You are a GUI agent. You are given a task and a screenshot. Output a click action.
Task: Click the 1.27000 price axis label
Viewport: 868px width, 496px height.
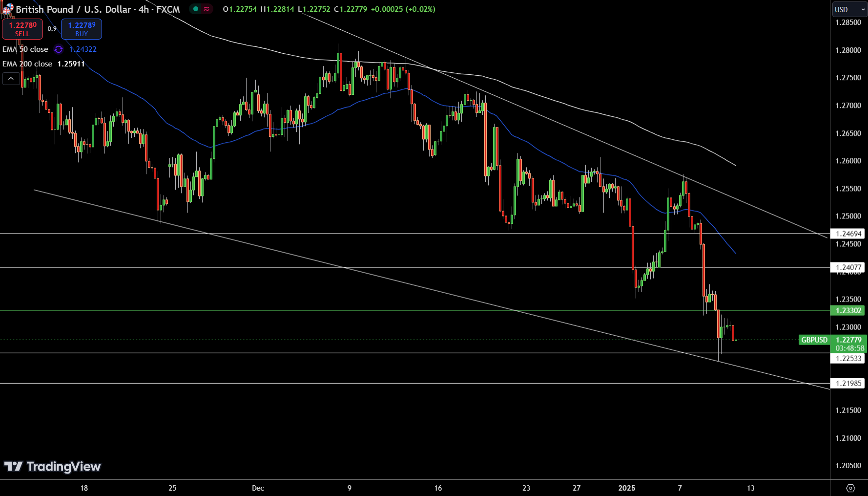(848, 106)
